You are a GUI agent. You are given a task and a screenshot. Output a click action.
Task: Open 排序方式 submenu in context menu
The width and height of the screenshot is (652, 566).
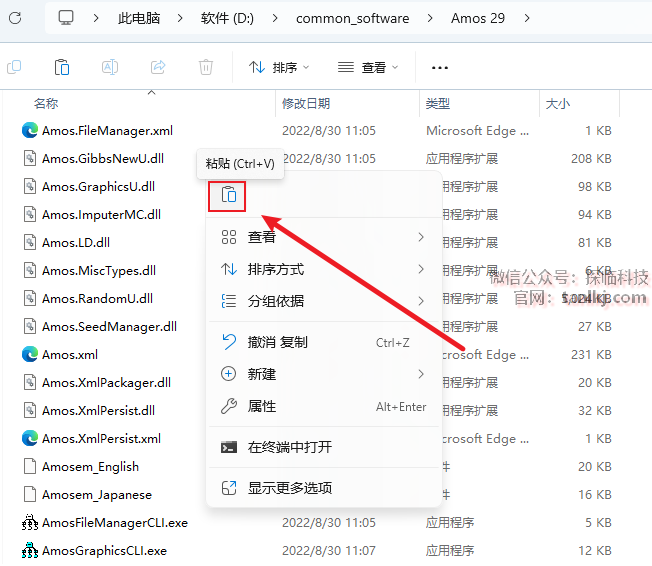click(324, 269)
